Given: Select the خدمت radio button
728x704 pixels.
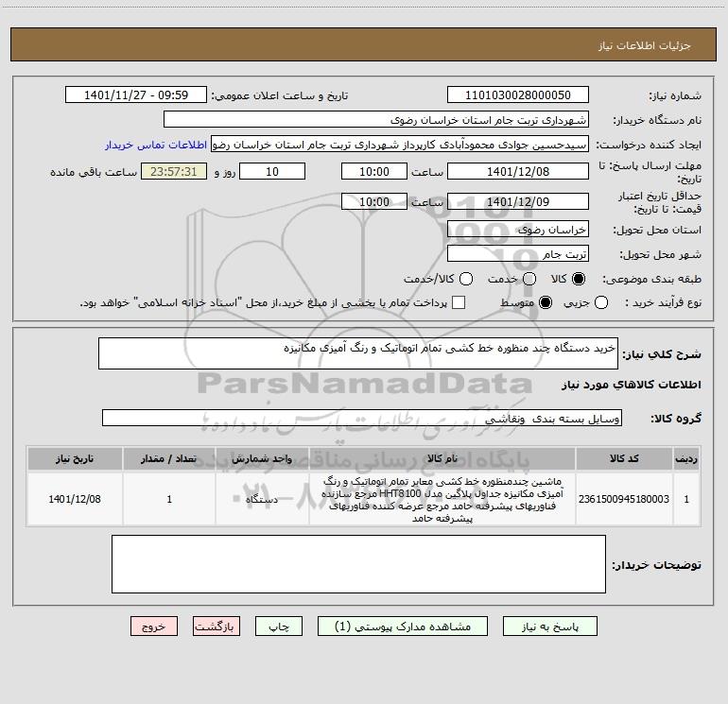Looking at the screenshot, I should pyautogui.click(x=529, y=279).
